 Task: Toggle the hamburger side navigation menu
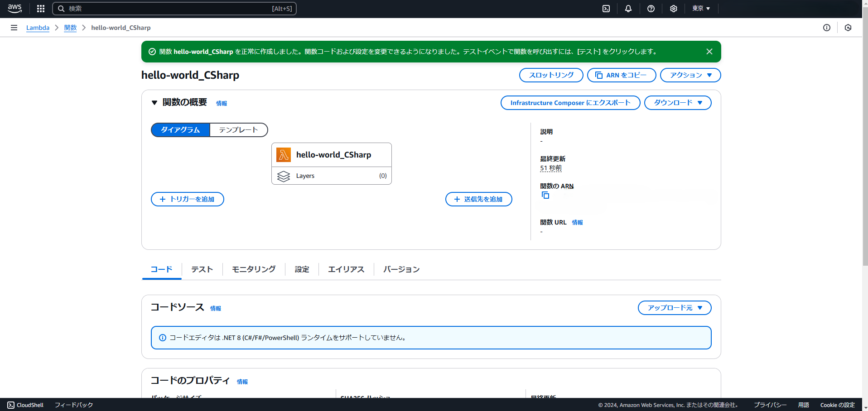click(x=14, y=28)
